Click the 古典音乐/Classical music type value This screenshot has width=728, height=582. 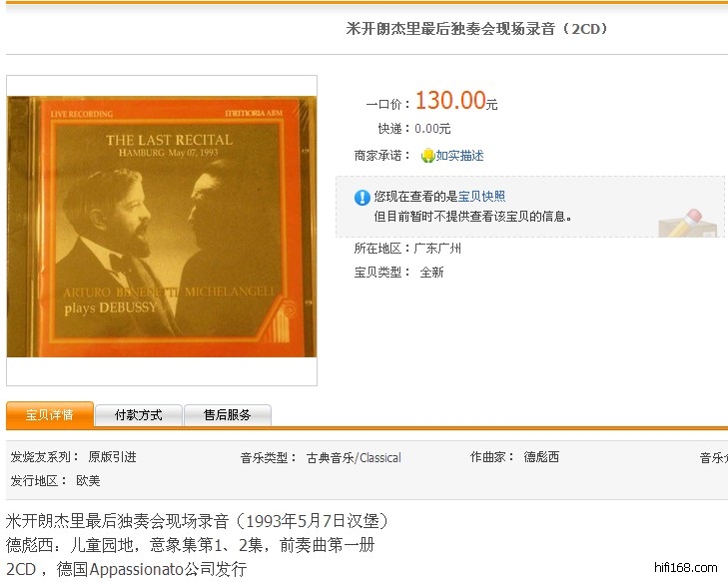pos(354,457)
